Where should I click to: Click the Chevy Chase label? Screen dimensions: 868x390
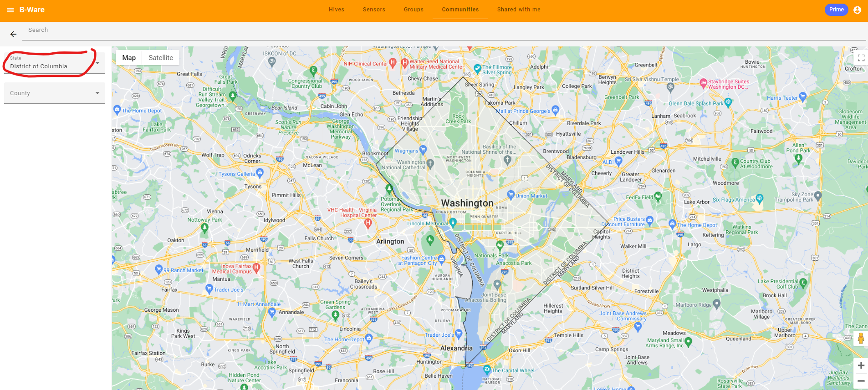click(x=423, y=78)
